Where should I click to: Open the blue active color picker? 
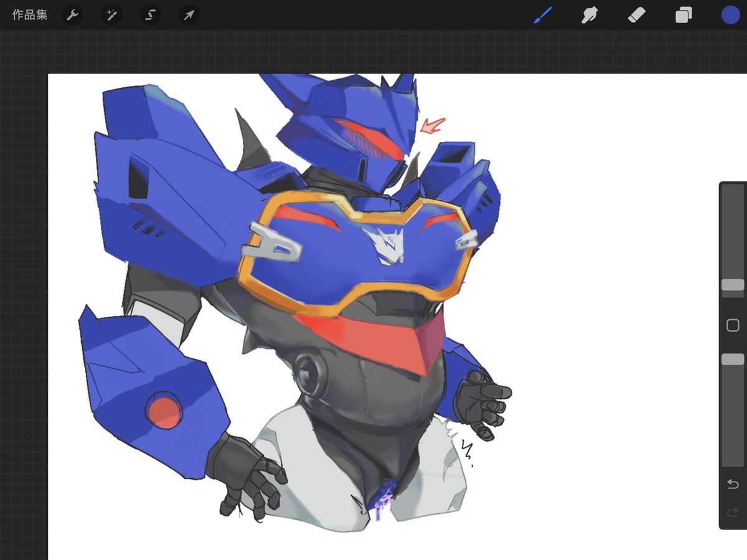[x=731, y=15]
